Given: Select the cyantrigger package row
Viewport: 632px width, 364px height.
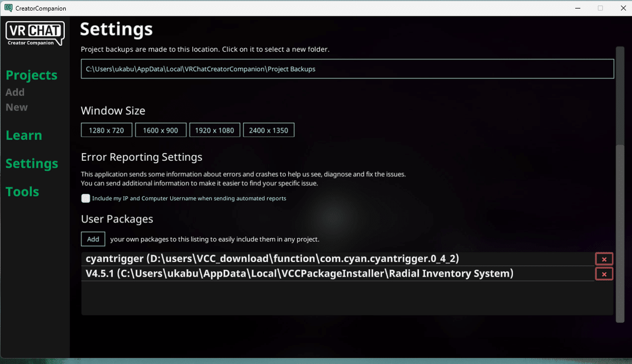Looking at the screenshot, I should pos(338,259).
